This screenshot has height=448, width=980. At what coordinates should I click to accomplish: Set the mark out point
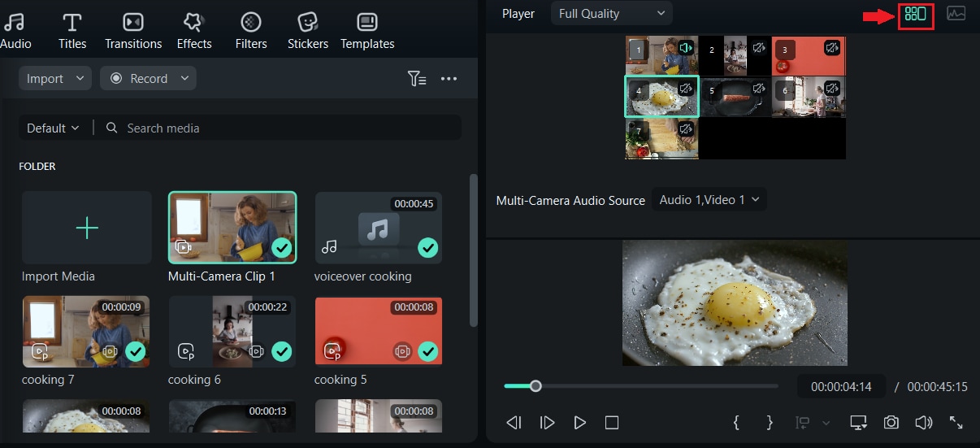pyautogui.click(x=770, y=423)
